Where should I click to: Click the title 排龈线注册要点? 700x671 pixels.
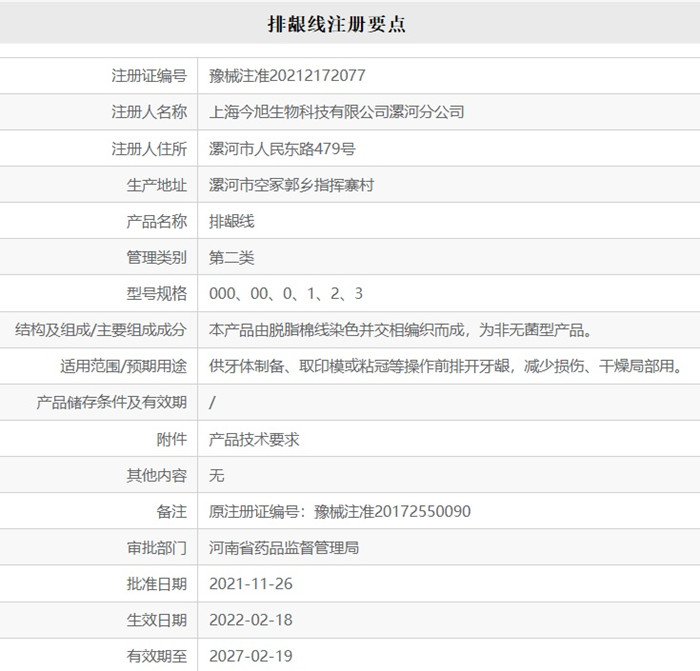337,24
